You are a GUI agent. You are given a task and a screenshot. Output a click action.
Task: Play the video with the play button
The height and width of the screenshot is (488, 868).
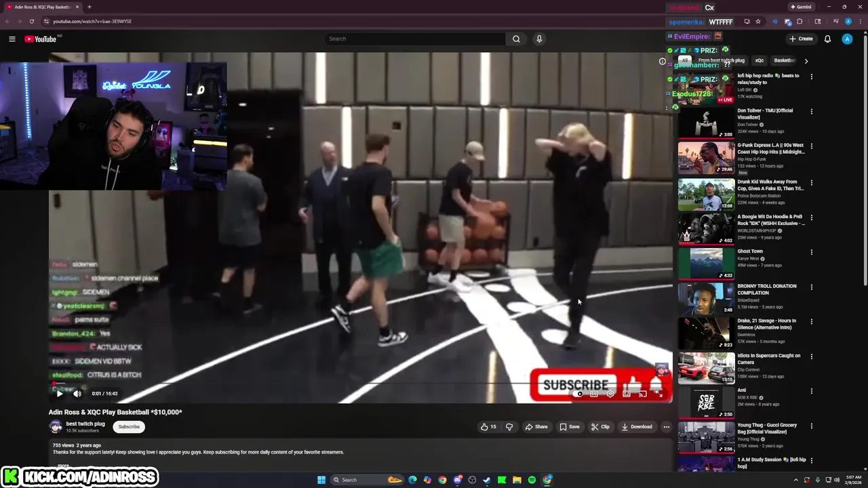(60, 393)
